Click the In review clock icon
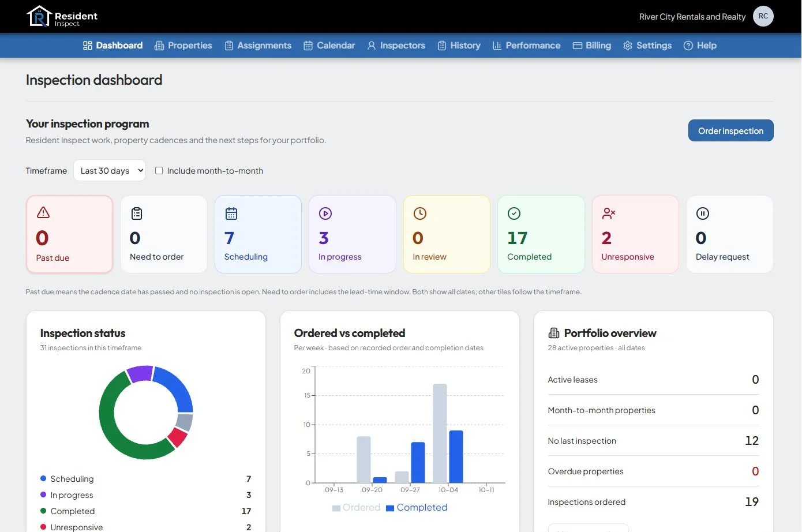 pos(420,213)
